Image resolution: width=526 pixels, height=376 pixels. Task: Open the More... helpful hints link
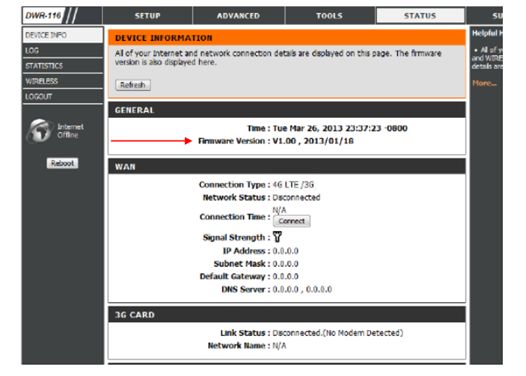(x=484, y=83)
